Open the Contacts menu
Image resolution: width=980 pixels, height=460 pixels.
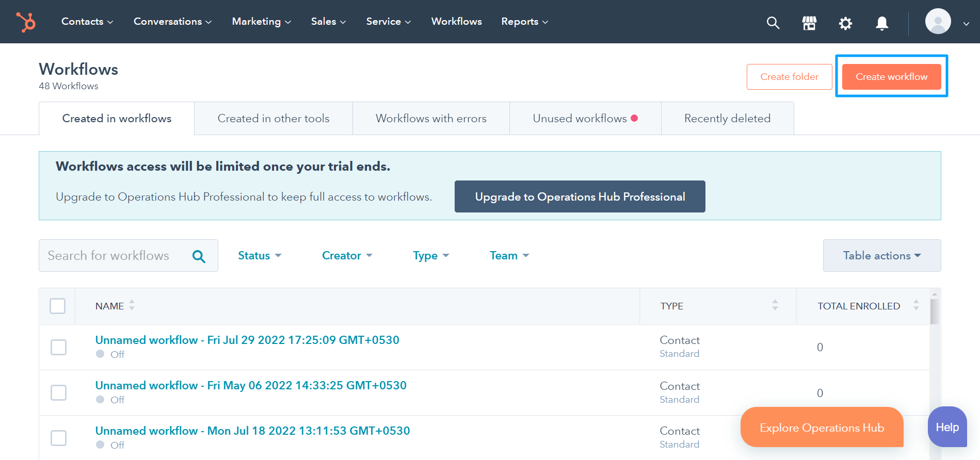(87, 22)
